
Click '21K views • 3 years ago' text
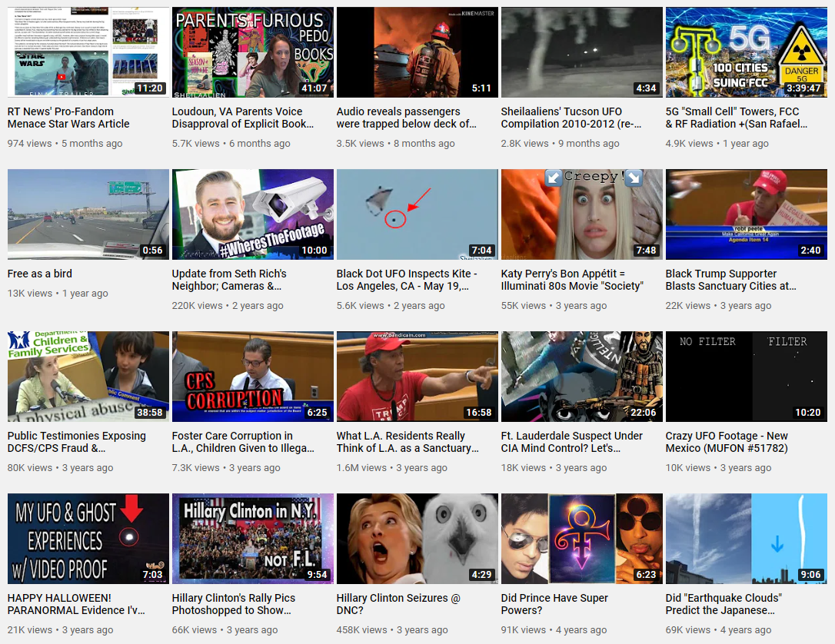coord(60,629)
